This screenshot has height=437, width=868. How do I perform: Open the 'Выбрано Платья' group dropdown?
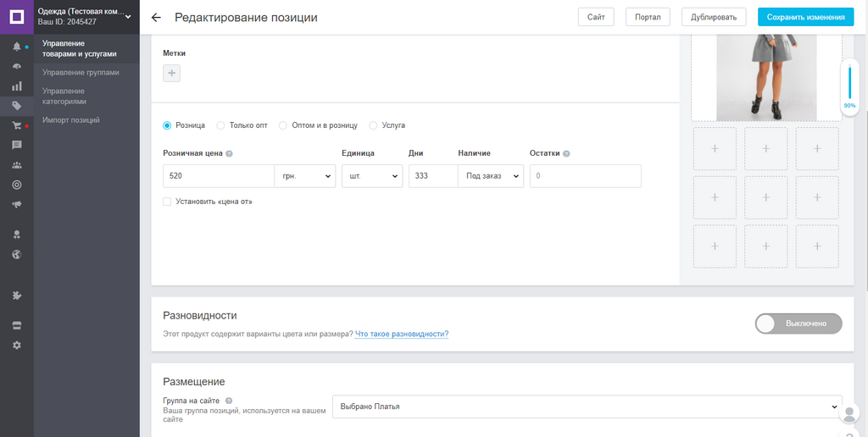587,407
